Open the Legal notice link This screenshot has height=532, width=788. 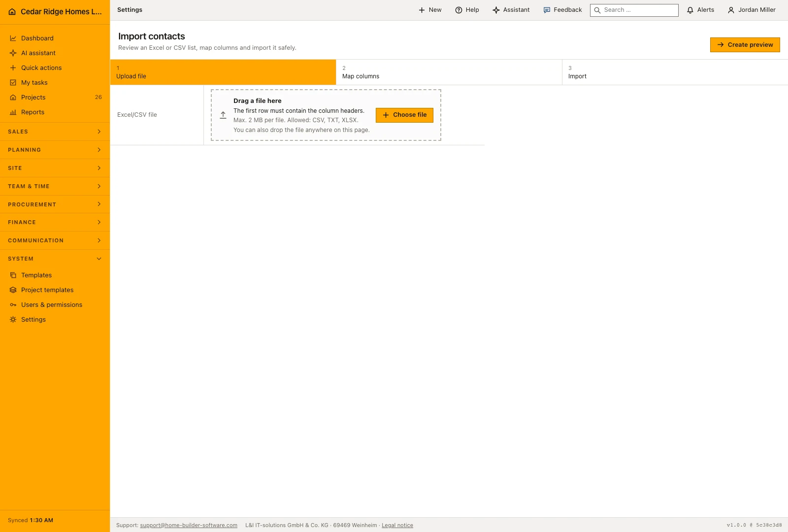397,525
